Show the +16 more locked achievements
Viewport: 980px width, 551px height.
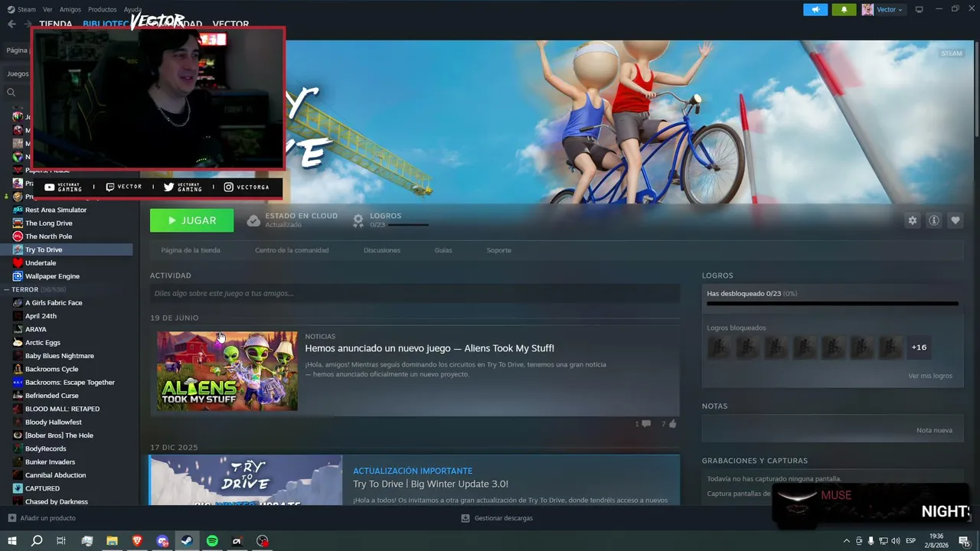(919, 347)
